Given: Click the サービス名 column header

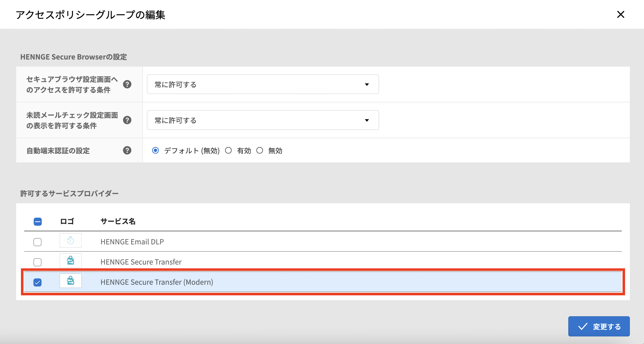Looking at the screenshot, I should 118,221.
